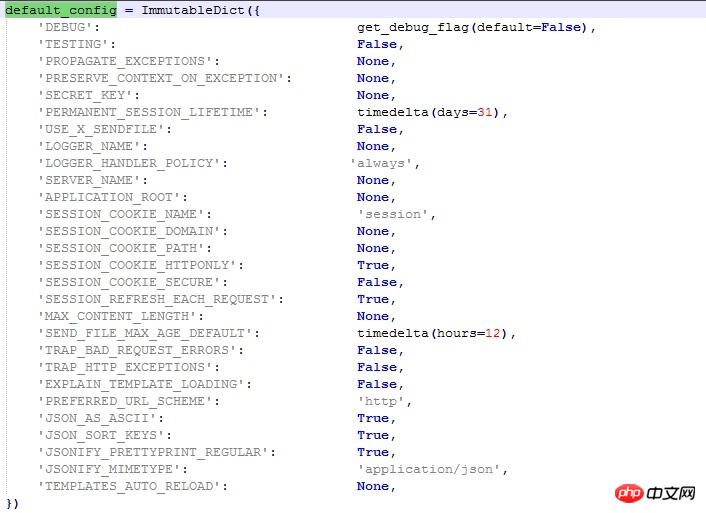
Task: Click the 'always' string value
Action: pyautogui.click(x=381, y=163)
